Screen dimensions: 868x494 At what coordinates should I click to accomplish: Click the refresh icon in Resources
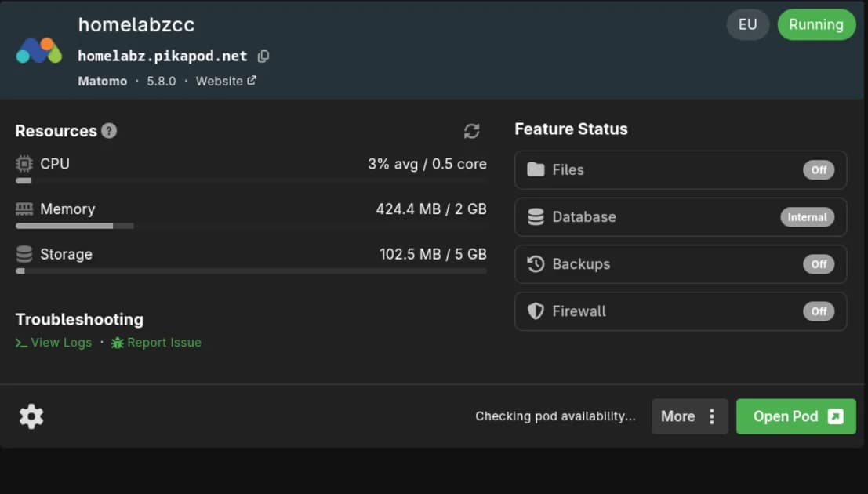pos(471,132)
